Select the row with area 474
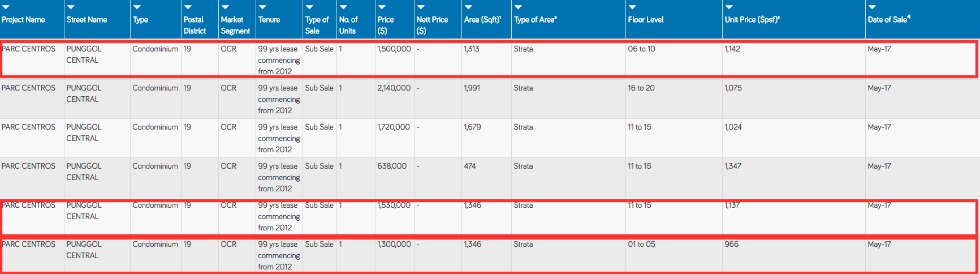This screenshot has height=274, width=980. [490, 177]
